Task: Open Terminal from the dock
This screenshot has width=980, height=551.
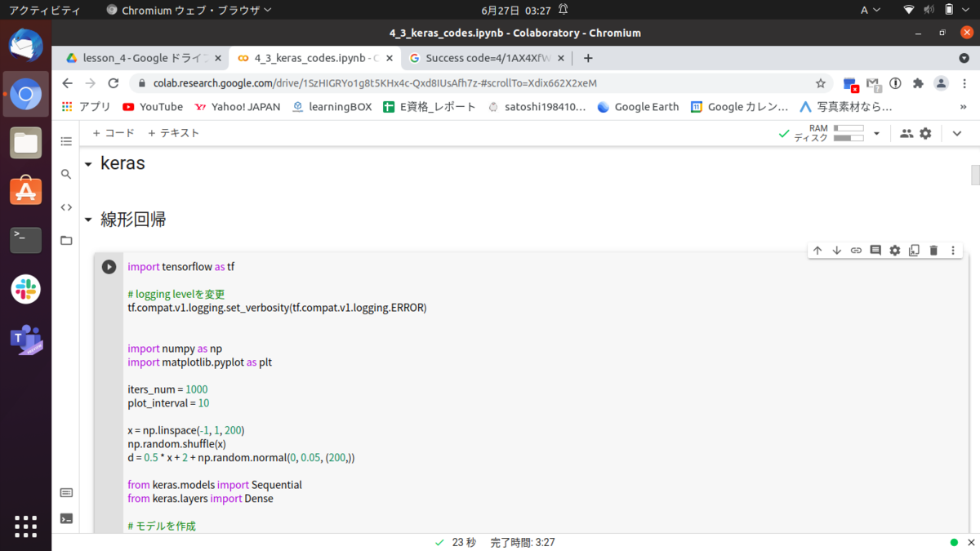Action: click(25, 240)
